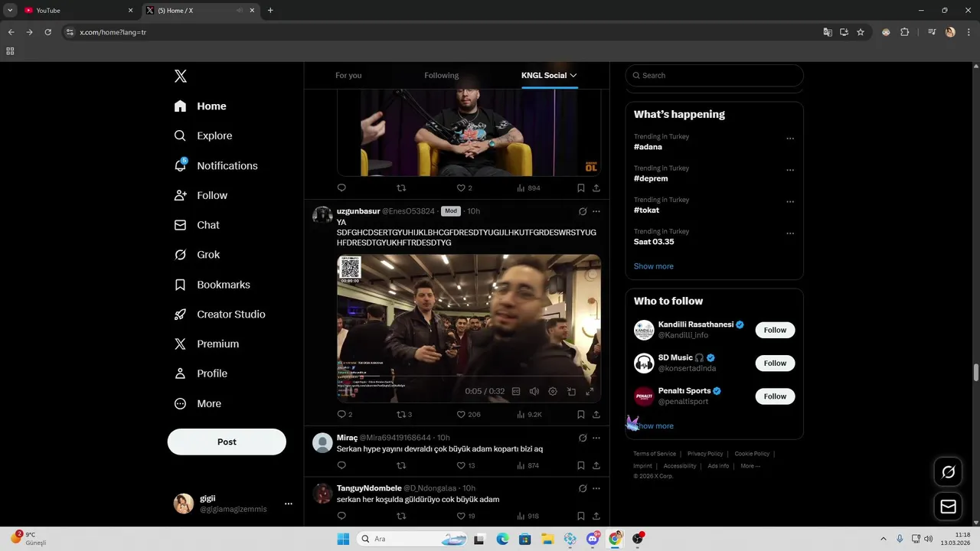Mute the video sound
Screen dimensions: 980x551
point(534,391)
